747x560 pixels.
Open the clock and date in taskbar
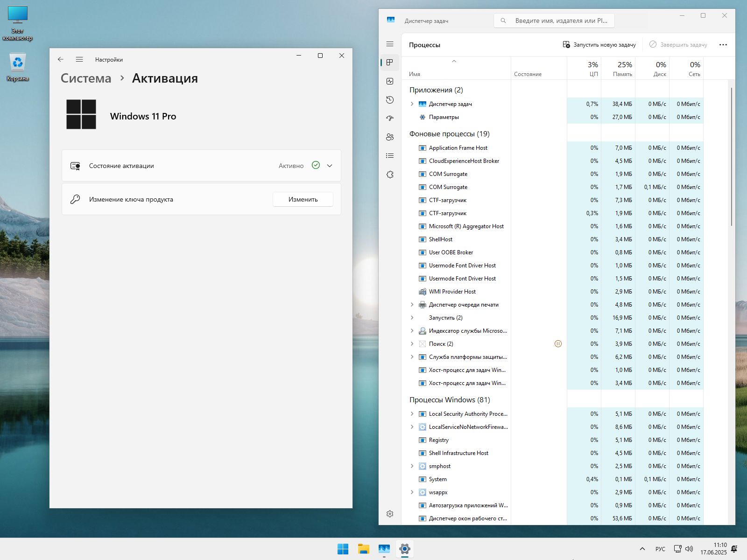(x=713, y=549)
